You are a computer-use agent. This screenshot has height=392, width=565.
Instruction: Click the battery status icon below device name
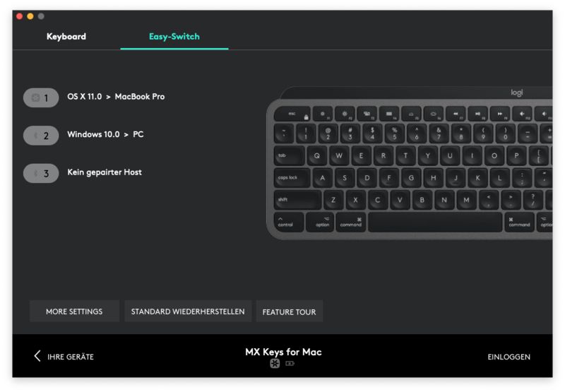(290, 363)
